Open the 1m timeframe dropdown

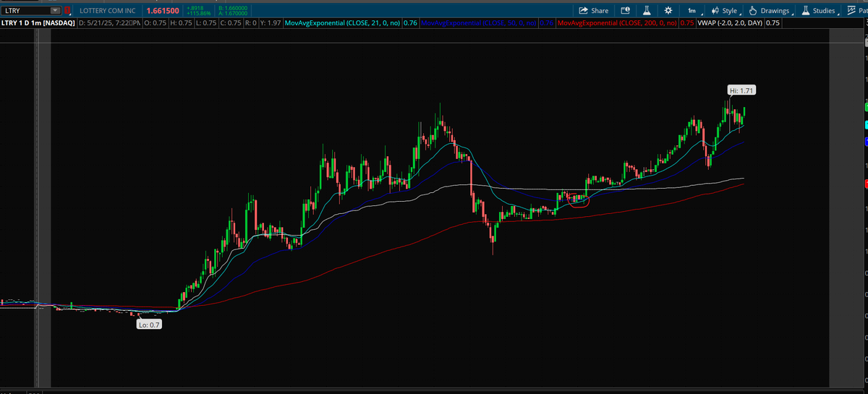click(694, 11)
